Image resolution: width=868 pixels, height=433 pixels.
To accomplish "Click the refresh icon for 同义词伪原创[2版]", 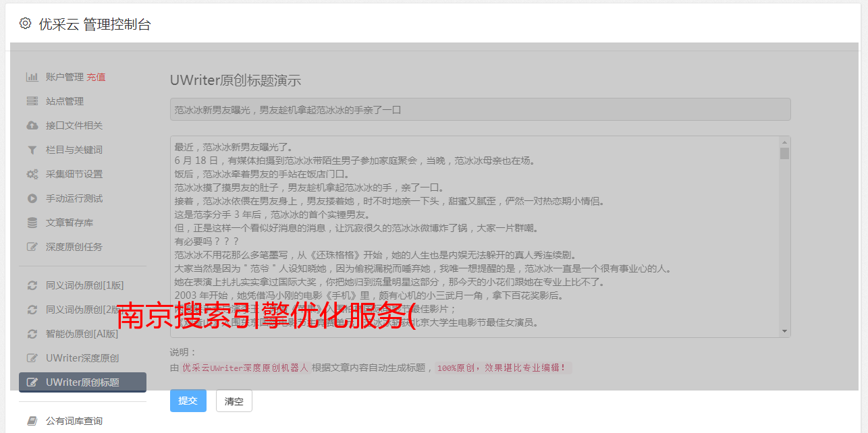I will (32, 310).
